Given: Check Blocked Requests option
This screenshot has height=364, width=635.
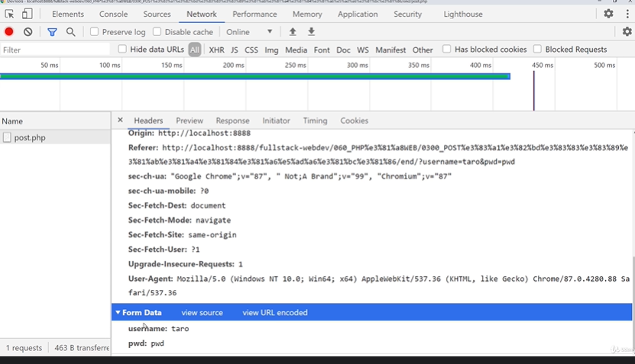Looking at the screenshot, I should (537, 50).
